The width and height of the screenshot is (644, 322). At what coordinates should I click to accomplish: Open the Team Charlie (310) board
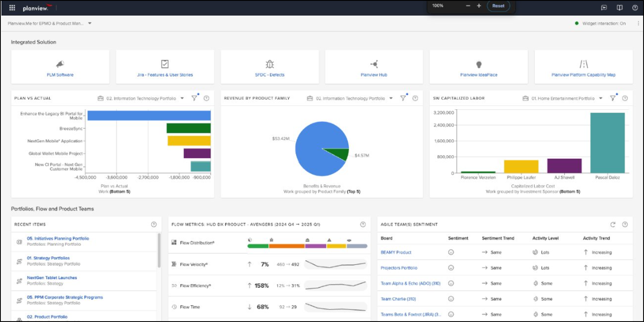[x=398, y=299]
